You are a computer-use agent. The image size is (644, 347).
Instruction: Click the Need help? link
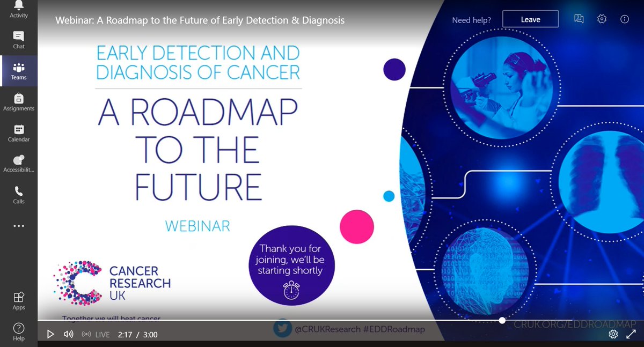[471, 20]
